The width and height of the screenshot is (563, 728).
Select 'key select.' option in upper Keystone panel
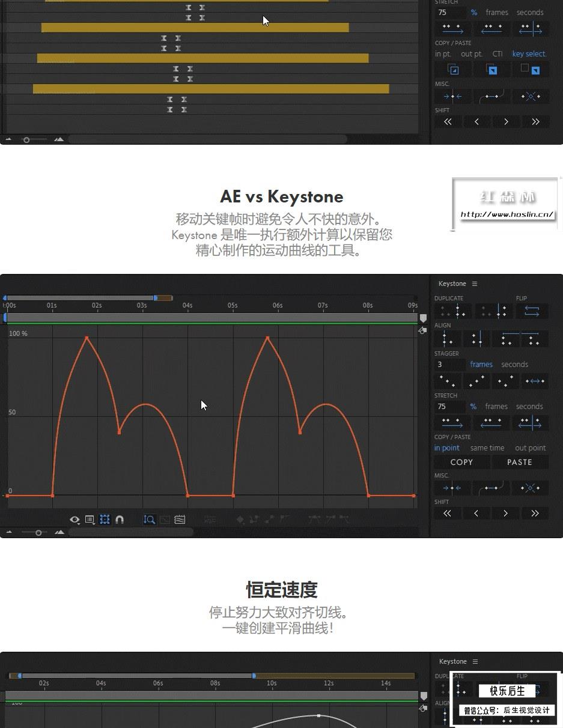click(529, 54)
